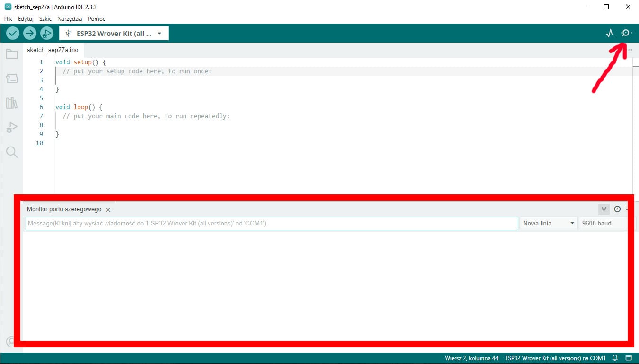The image size is (639, 364).
Task: Open the Serial Monitor magnifier icon
Action: tap(626, 33)
